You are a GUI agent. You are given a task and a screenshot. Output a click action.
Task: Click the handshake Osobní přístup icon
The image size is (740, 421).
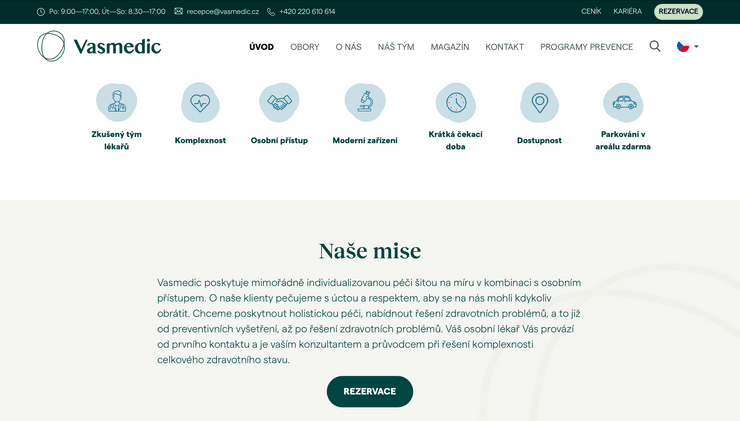pyautogui.click(x=279, y=102)
